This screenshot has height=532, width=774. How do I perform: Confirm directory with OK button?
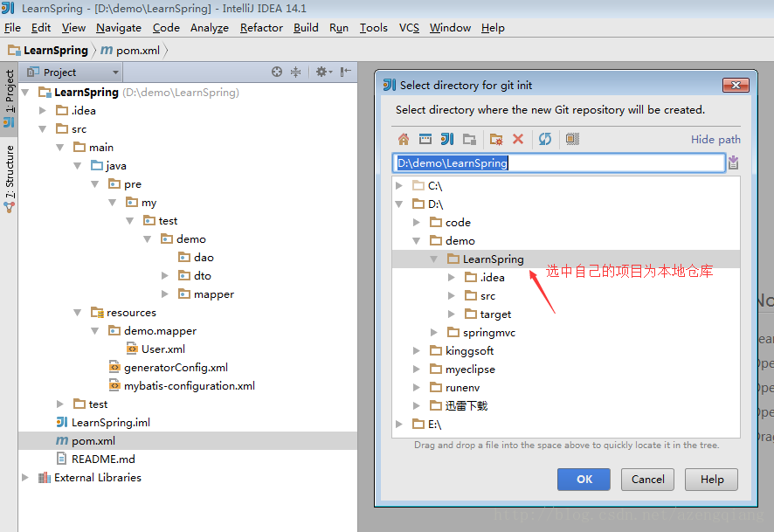584,480
